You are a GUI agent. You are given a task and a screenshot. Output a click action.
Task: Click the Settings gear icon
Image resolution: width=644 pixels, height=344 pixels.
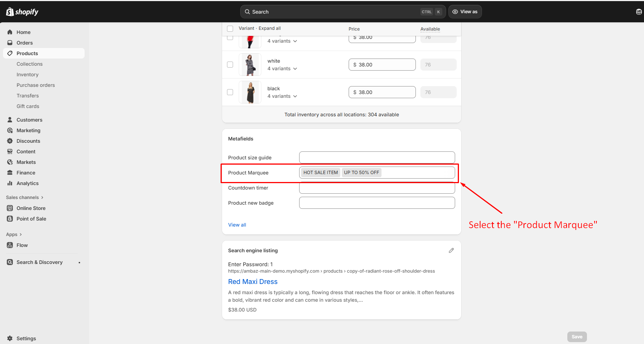click(x=10, y=338)
